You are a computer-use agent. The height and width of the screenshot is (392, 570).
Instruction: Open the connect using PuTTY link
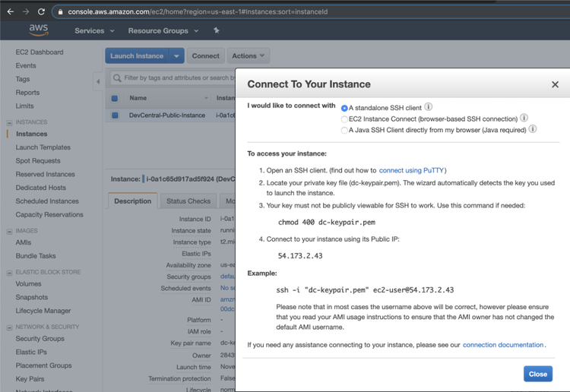(412, 170)
